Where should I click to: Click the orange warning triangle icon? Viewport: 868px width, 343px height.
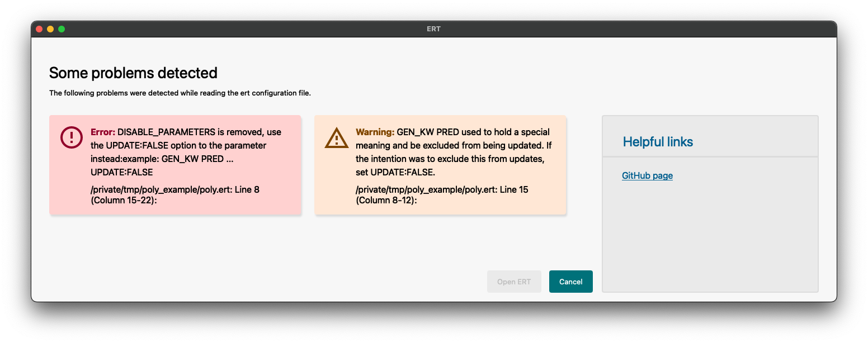tap(337, 137)
